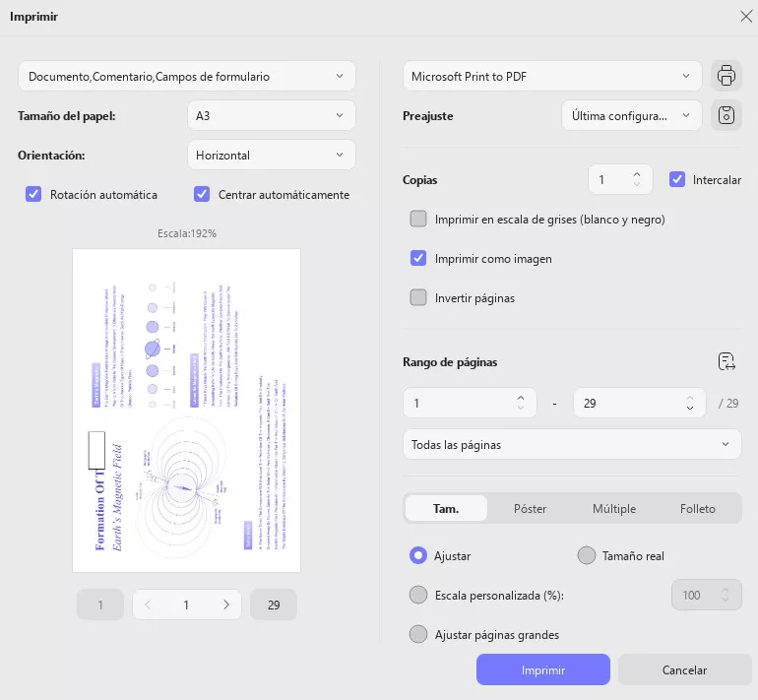Disable Rotación automática checkbox
The width and height of the screenshot is (758, 700).
pyautogui.click(x=33, y=194)
